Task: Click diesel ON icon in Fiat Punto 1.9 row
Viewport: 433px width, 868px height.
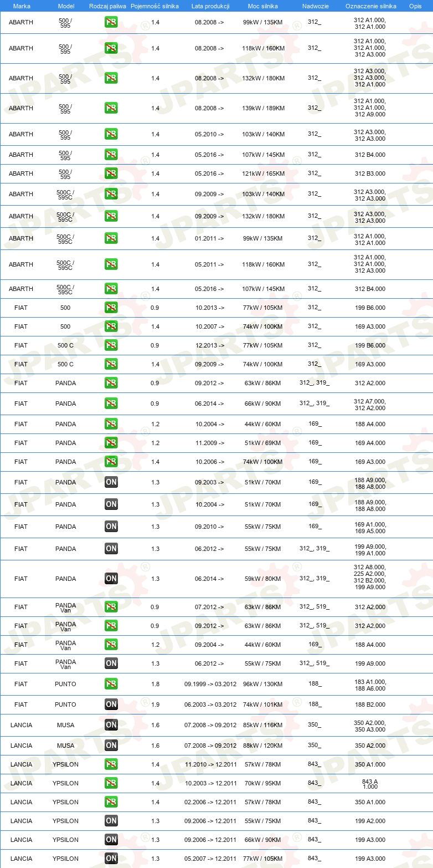Action: (x=111, y=704)
